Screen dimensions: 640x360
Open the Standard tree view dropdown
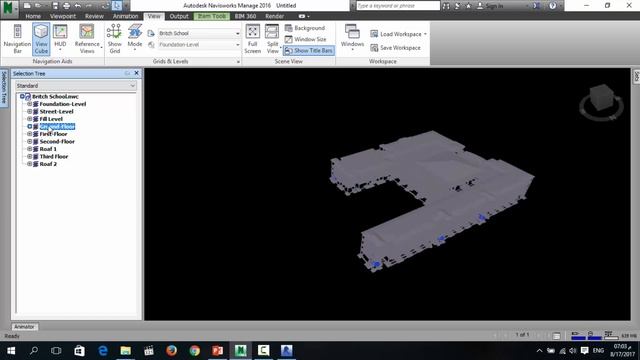[x=76, y=86]
